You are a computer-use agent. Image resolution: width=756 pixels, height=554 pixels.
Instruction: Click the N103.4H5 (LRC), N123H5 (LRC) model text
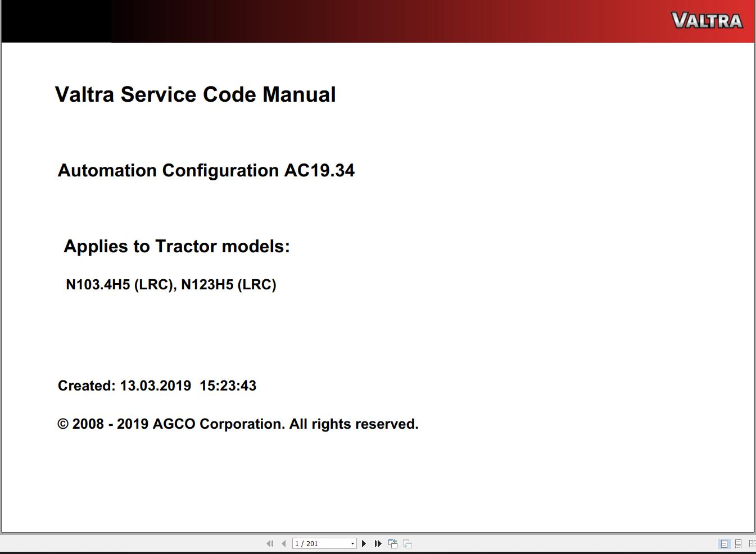point(171,284)
